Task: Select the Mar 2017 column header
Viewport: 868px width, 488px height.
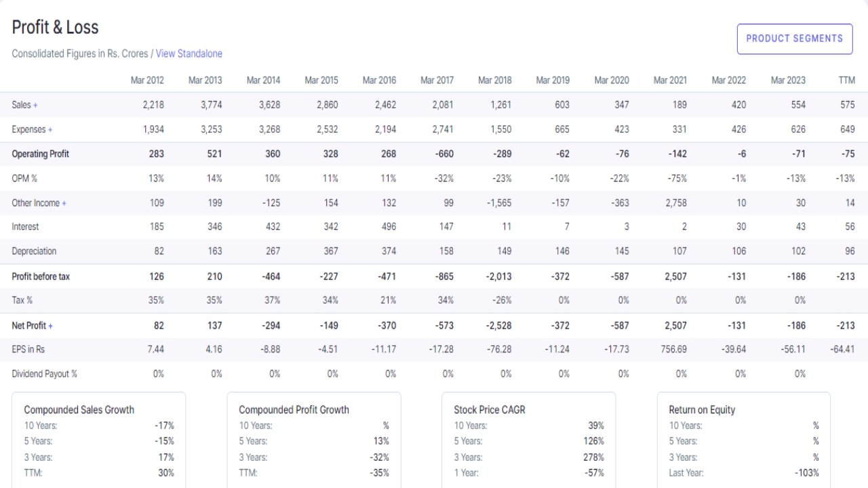Action: 437,80
